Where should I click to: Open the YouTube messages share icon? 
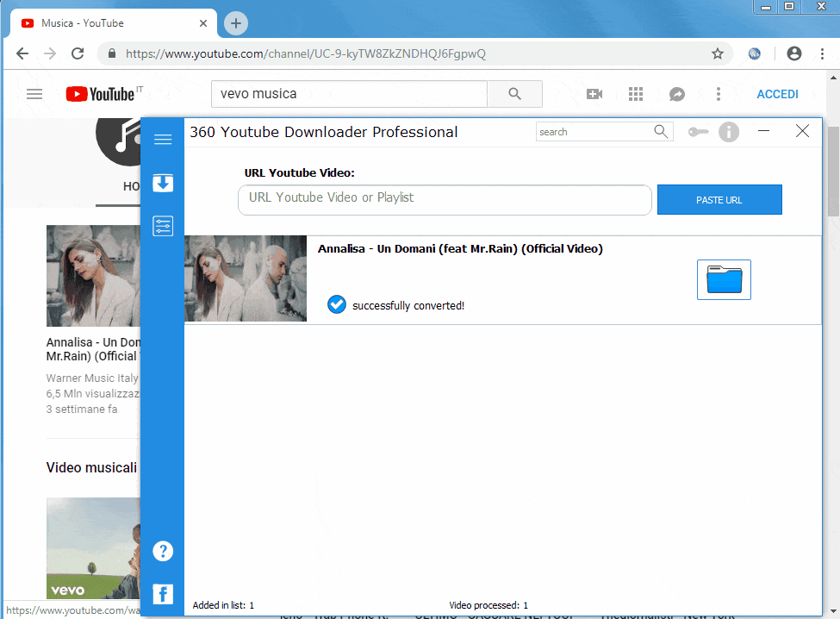click(x=677, y=94)
